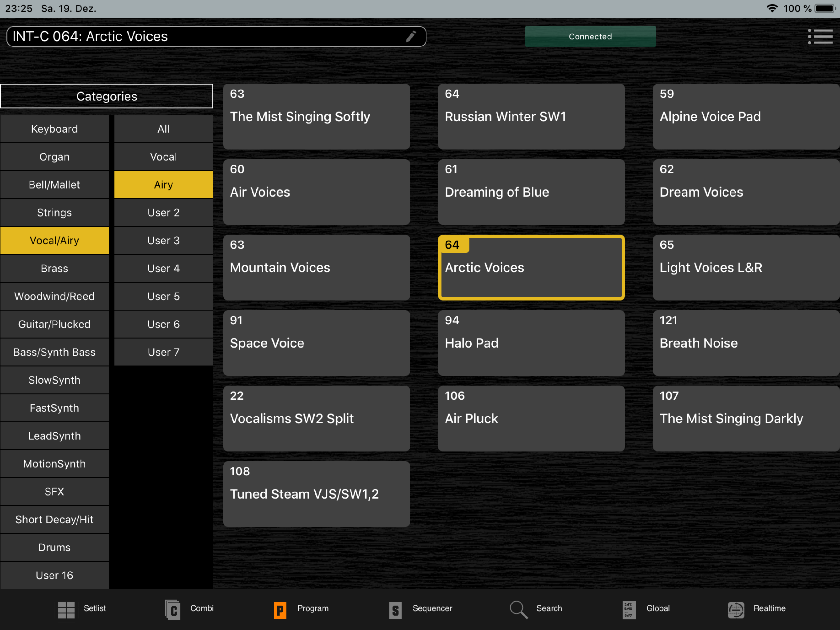The image size is (840, 630).
Task: Load program Dream Voices
Action: click(x=746, y=192)
